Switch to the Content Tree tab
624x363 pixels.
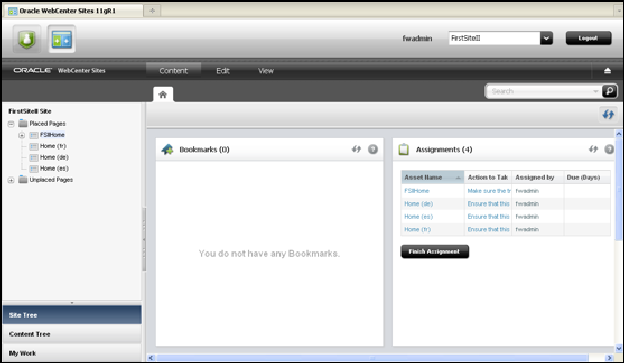72,334
